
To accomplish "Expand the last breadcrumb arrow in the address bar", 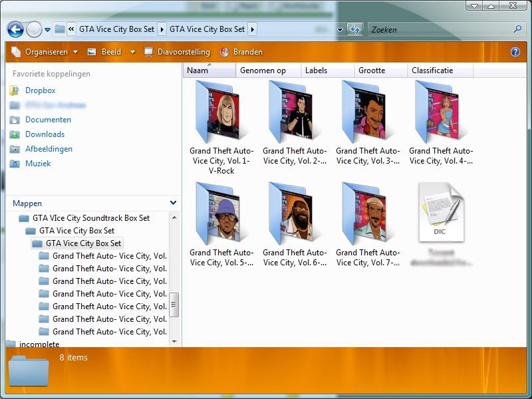I will tap(253, 29).
